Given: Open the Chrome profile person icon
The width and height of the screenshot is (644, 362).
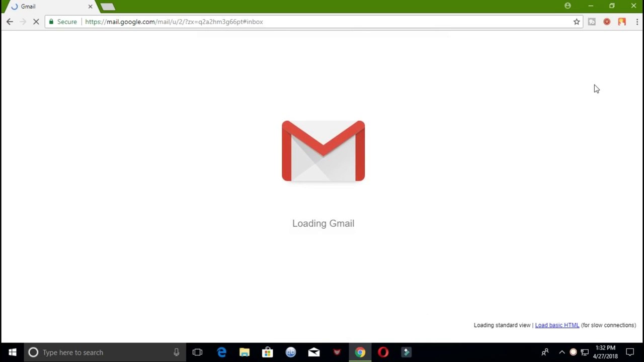Looking at the screenshot, I should click(568, 6).
